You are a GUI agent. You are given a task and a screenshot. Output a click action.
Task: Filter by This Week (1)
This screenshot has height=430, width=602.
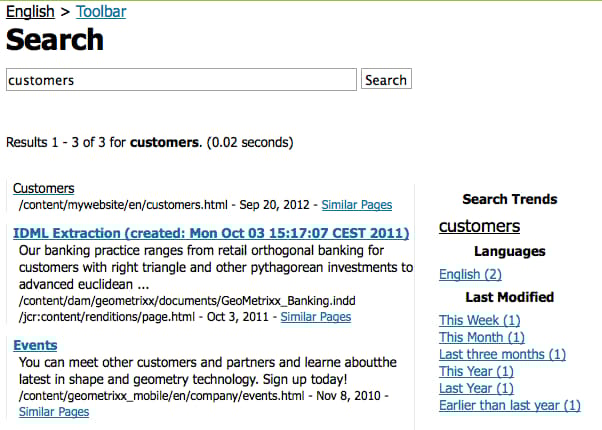pyautogui.click(x=480, y=320)
